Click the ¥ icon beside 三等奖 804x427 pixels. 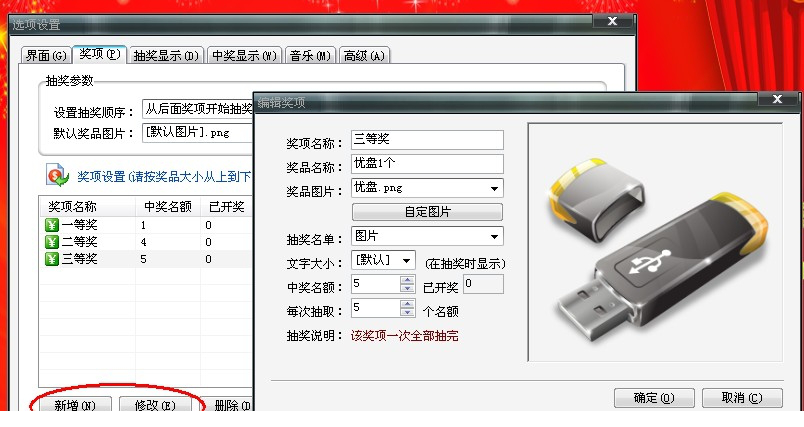(52, 259)
